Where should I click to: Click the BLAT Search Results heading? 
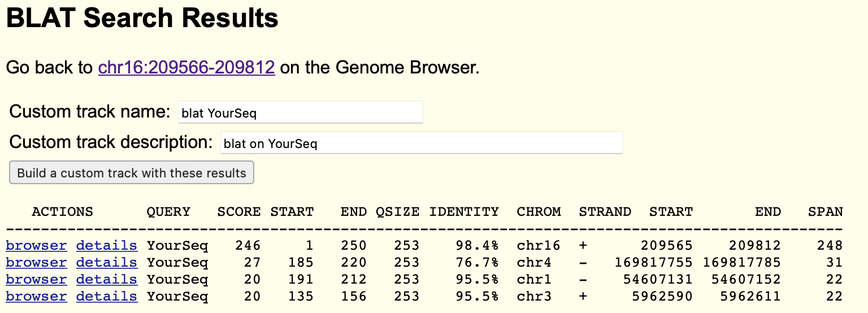(x=142, y=19)
